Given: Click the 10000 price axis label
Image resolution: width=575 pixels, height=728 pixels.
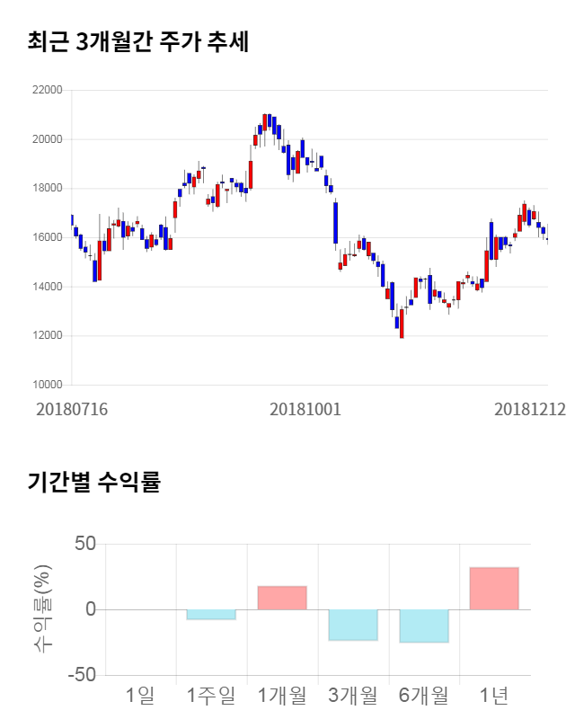Looking at the screenshot, I should 47,385.
